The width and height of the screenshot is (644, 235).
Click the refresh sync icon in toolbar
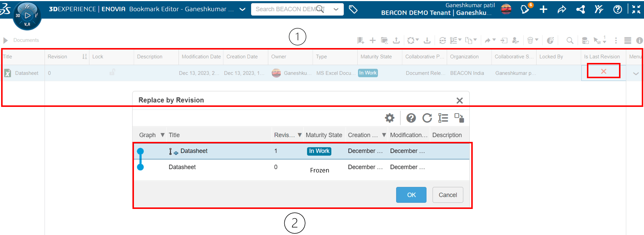443,40
